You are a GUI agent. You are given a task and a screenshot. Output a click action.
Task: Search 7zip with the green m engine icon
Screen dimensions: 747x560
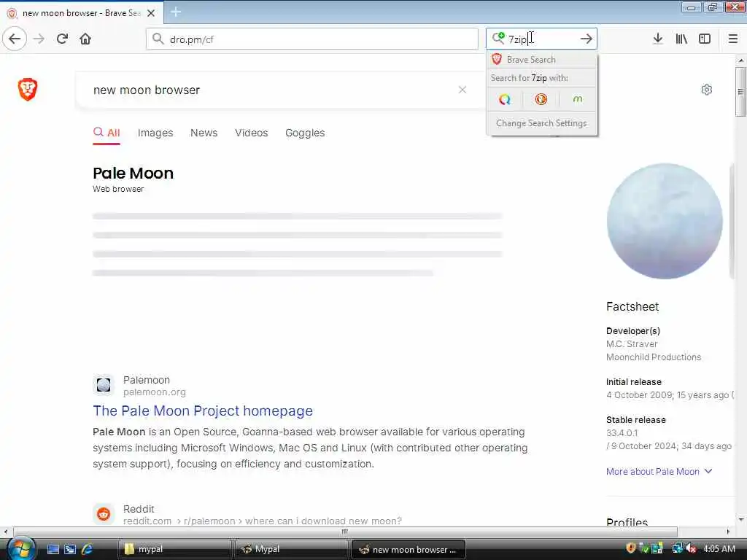pos(578,99)
